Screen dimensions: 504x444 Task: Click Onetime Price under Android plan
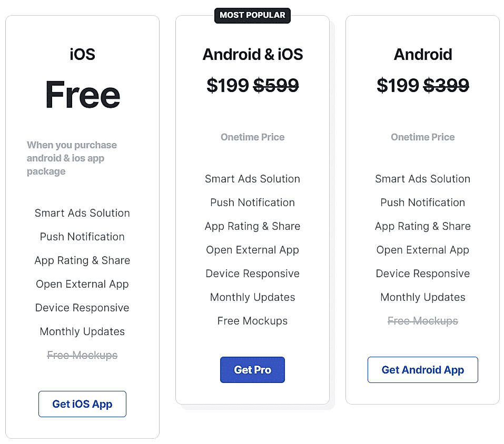point(422,137)
